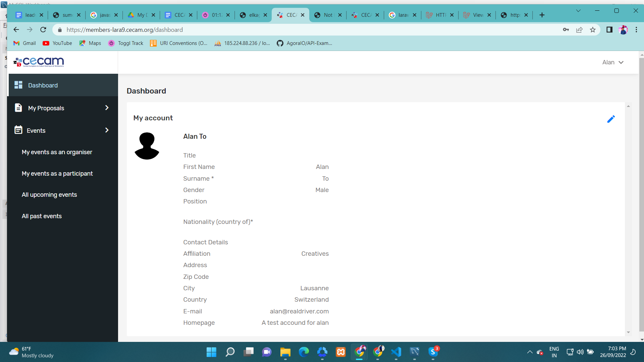644x362 pixels.
Task: Click the Dashboard grid icon in sidebar
Action: point(18,85)
